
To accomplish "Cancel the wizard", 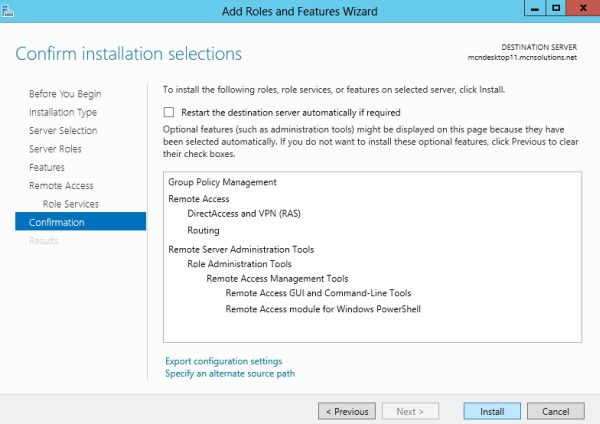I will [x=555, y=411].
